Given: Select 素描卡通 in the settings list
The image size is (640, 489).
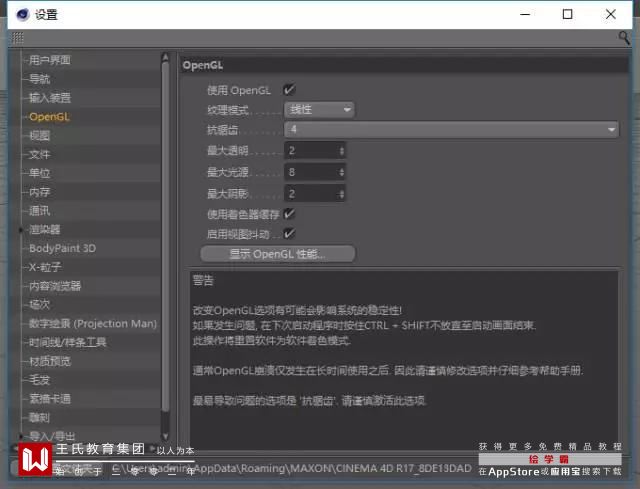Looking at the screenshot, I should coord(50,399).
